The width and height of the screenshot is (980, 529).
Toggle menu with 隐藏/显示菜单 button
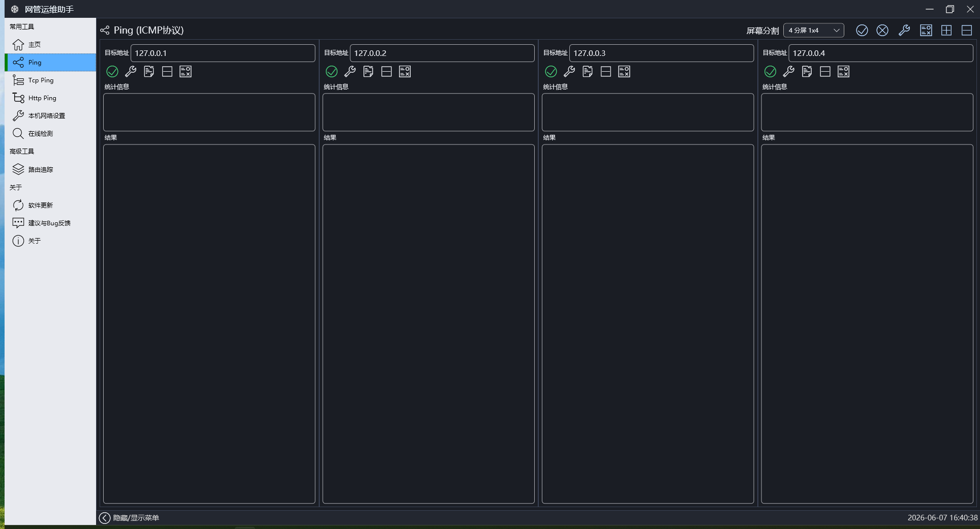pyautogui.click(x=130, y=518)
